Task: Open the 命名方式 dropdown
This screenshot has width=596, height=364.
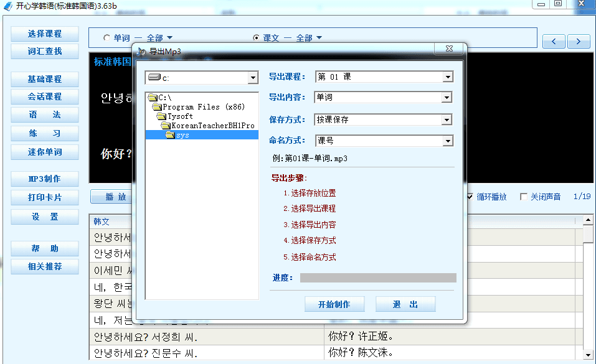Action: [448, 141]
